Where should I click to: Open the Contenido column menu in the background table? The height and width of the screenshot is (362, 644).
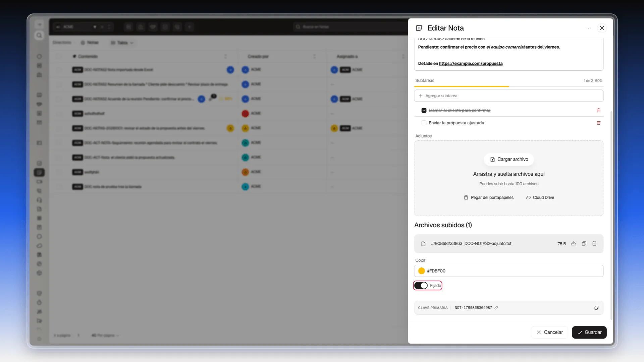tap(225, 57)
